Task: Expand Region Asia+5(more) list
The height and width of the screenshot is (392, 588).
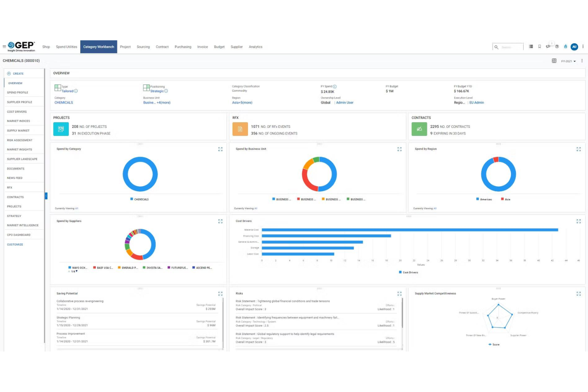Action: [x=242, y=102]
